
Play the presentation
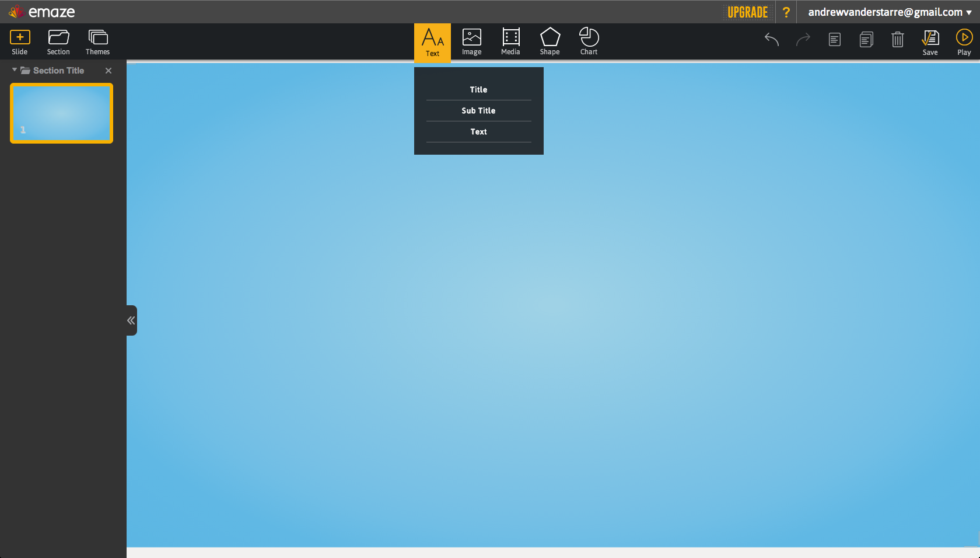pos(964,43)
